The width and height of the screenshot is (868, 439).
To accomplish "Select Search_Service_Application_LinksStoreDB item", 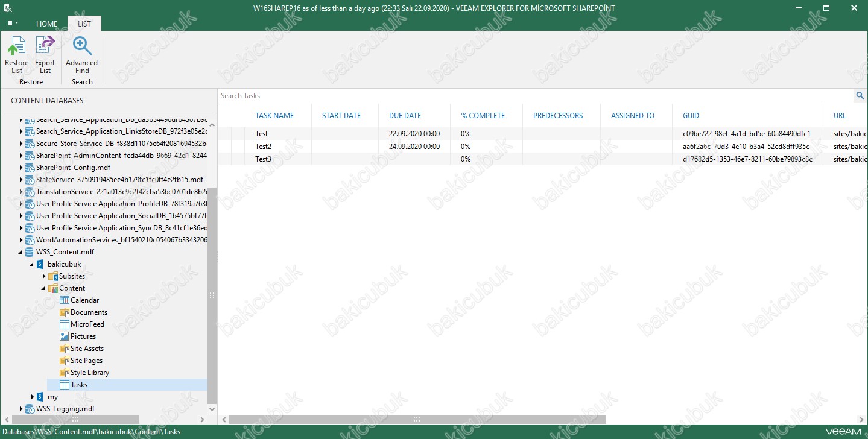I will coord(121,131).
